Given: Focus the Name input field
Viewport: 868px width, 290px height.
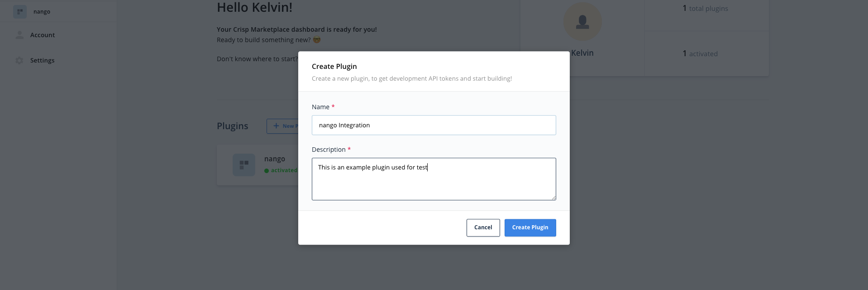Looking at the screenshot, I should coord(434,125).
